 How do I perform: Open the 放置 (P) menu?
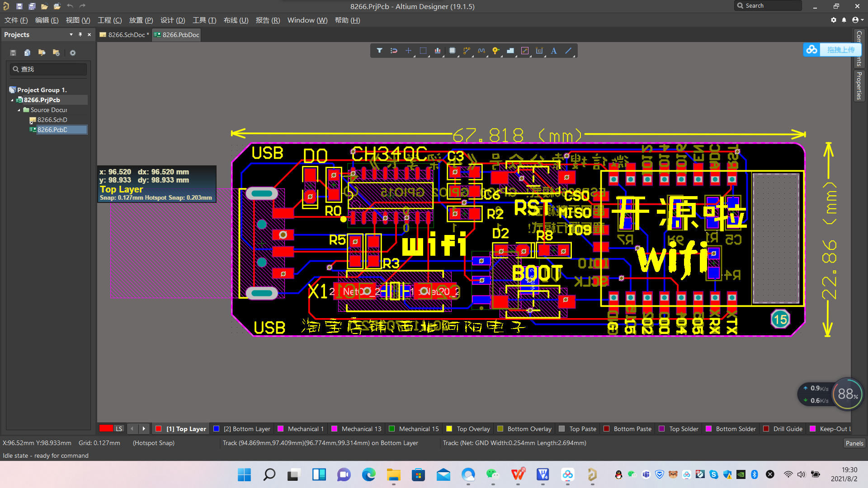pos(141,20)
